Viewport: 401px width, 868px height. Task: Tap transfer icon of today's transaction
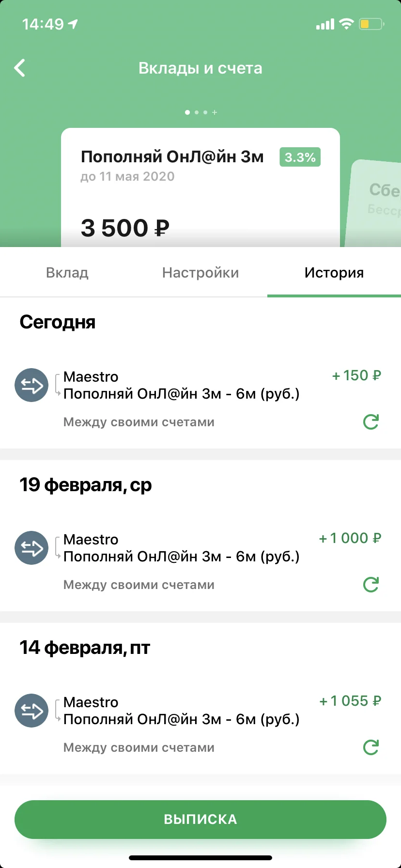point(31,386)
